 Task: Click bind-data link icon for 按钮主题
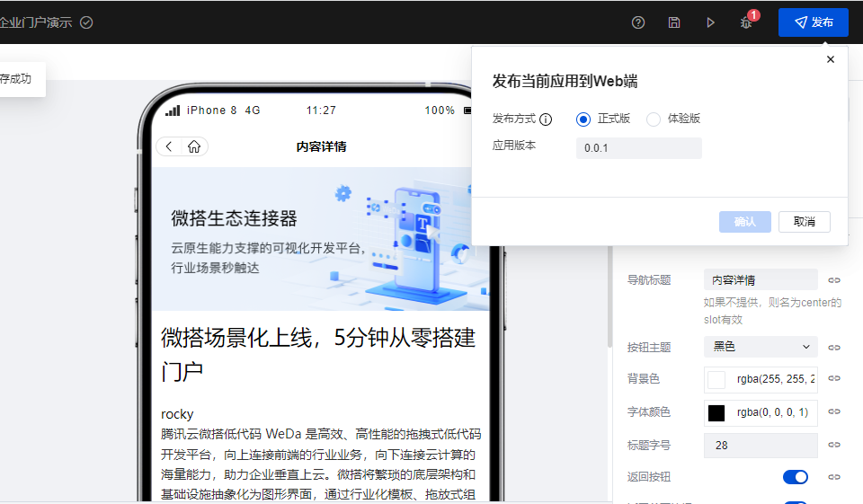[834, 347]
